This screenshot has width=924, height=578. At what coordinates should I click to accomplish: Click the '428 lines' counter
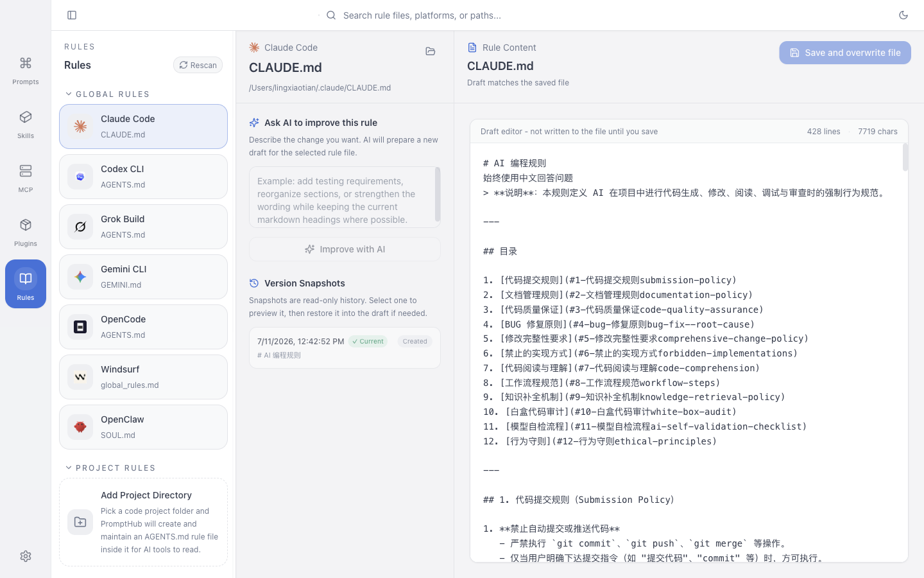pos(823,132)
